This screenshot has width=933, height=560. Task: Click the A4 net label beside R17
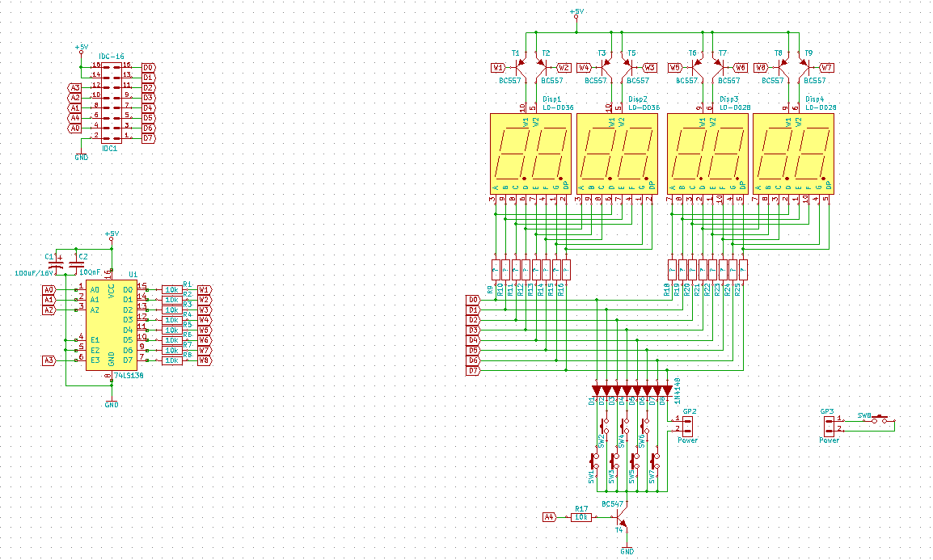[549, 517]
